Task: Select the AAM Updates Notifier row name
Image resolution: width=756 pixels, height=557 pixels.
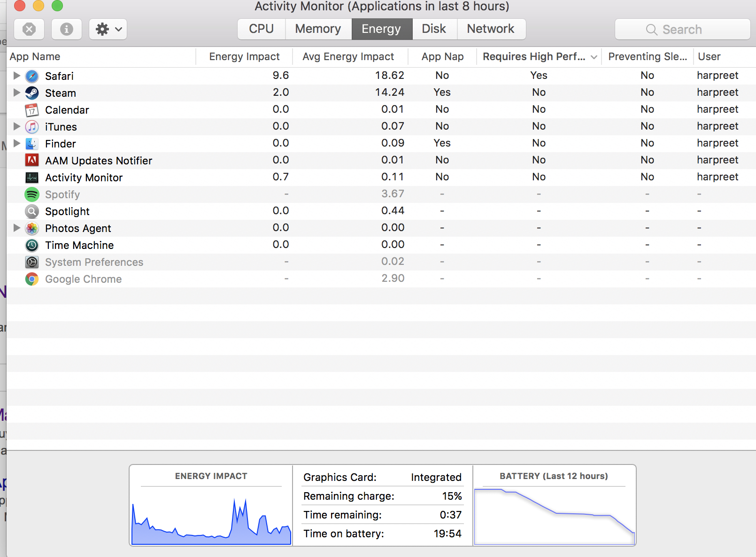Action: click(99, 161)
